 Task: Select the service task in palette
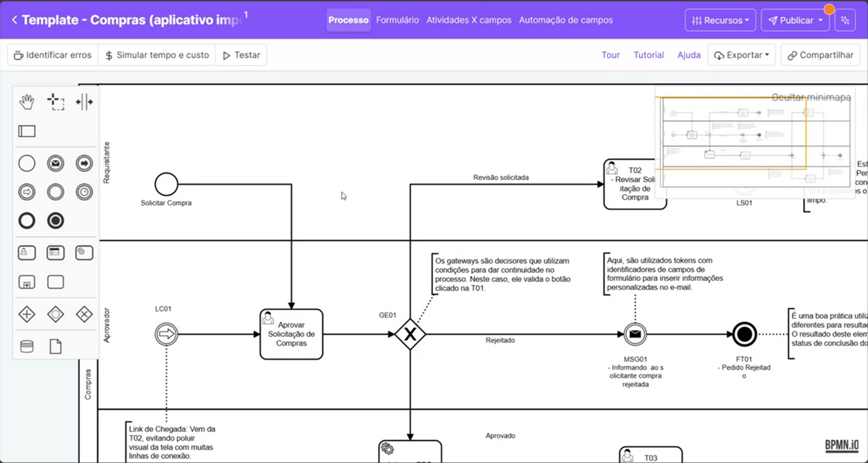pyautogui.click(x=84, y=253)
